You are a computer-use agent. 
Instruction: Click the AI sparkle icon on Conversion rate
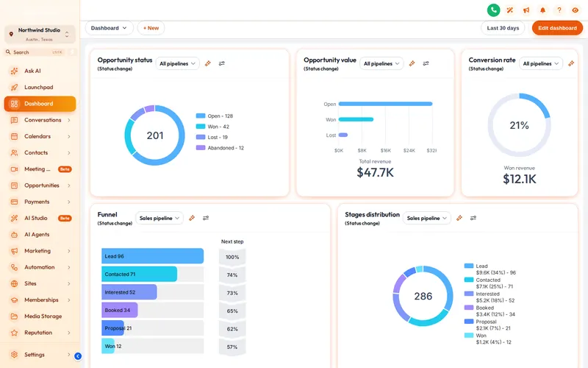click(x=571, y=63)
